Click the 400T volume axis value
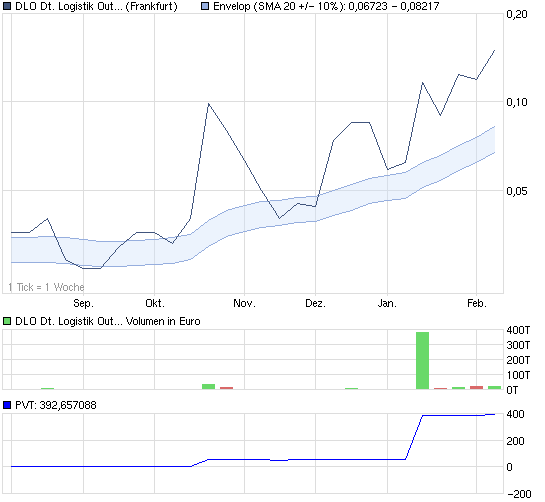The width and height of the screenshot is (545, 502). (518, 330)
